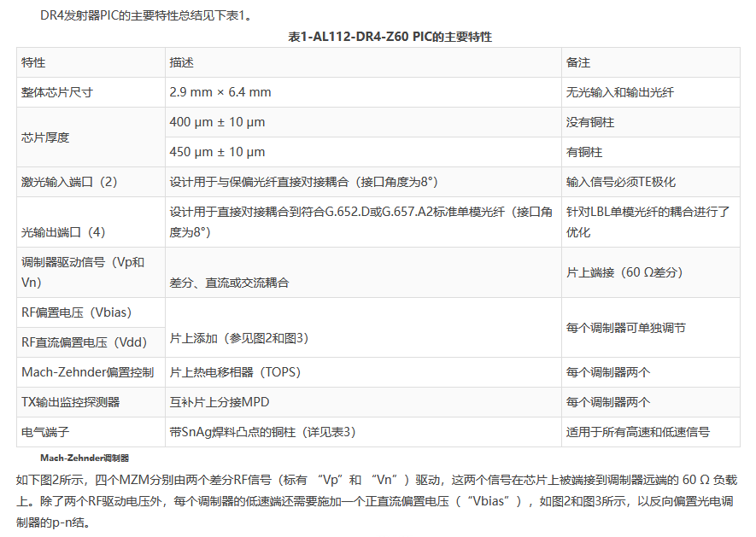Click the 没有铜柱 remark cell

point(590,122)
